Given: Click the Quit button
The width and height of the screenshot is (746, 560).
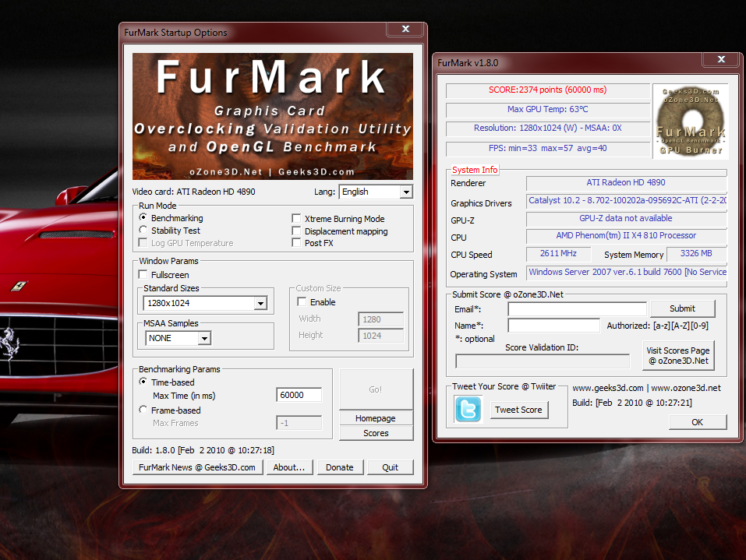Looking at the screenshot, I should pyautogui.click(x=390, y=467).
